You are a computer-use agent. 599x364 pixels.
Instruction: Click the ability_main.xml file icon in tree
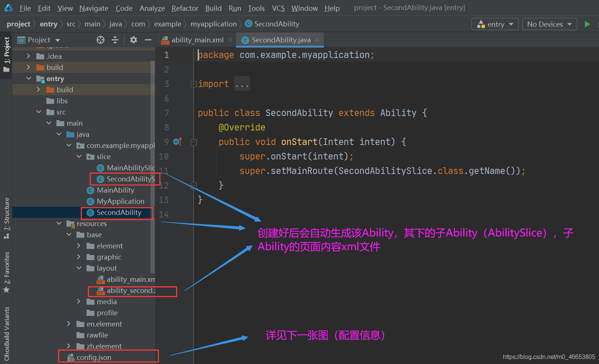pyautogui.click(x=101, y=280)
